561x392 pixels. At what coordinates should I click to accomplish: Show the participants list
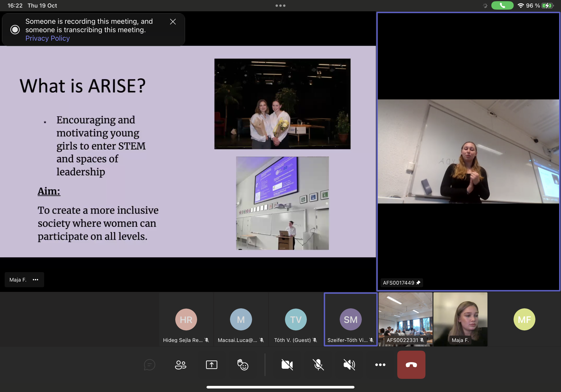pos(181,365)
